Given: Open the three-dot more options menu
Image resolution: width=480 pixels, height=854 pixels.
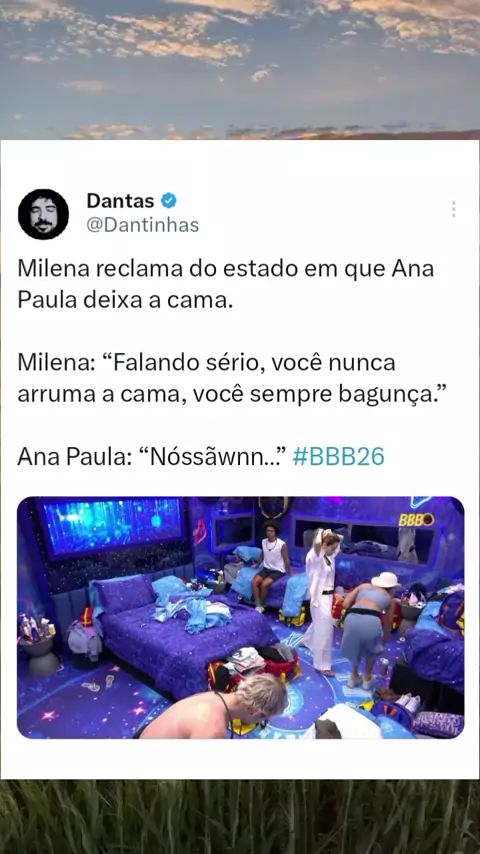Looking at the screenshot, I should pos(453,209).
